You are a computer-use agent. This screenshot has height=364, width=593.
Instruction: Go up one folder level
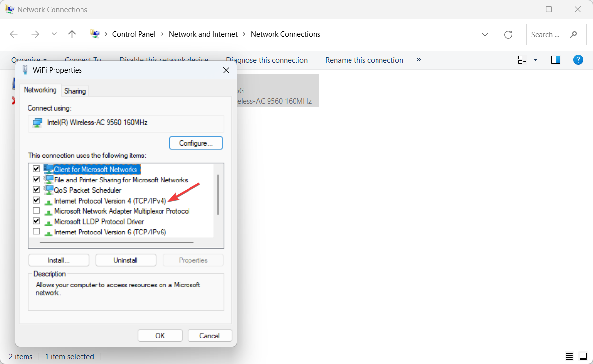coord(72,34)
